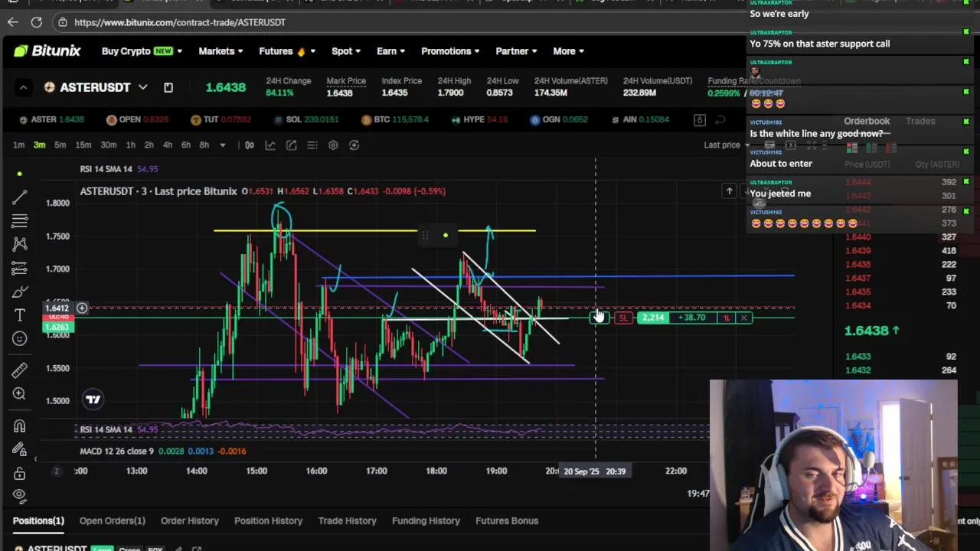980x551 pixels.
Task: Click browser back arrow
Action: click(x=13, y=22)
